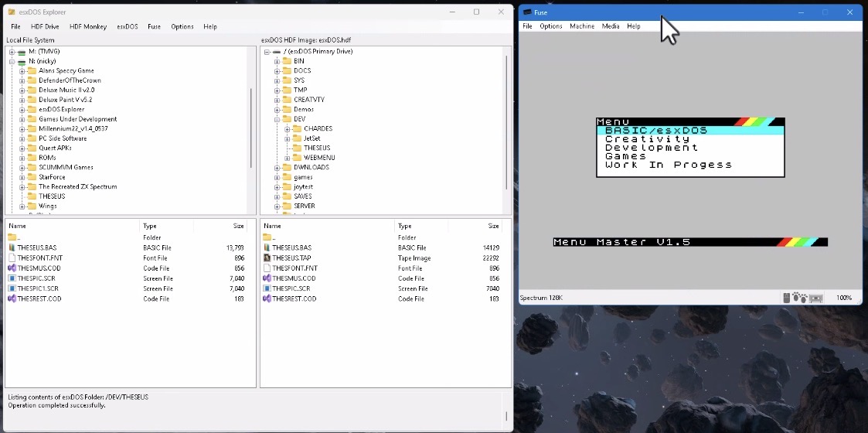This screenshot has height=433, width=868.
Task: Select the Millennium22_v1.4_0537 folder
Action: [73, 128]
